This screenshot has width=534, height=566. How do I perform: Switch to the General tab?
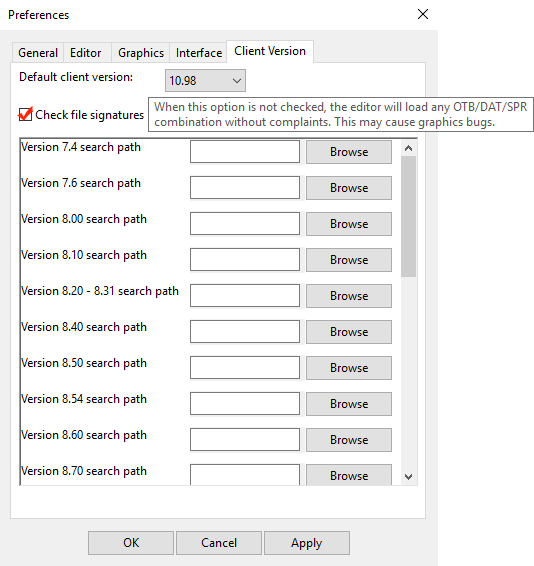pos(38,53)
